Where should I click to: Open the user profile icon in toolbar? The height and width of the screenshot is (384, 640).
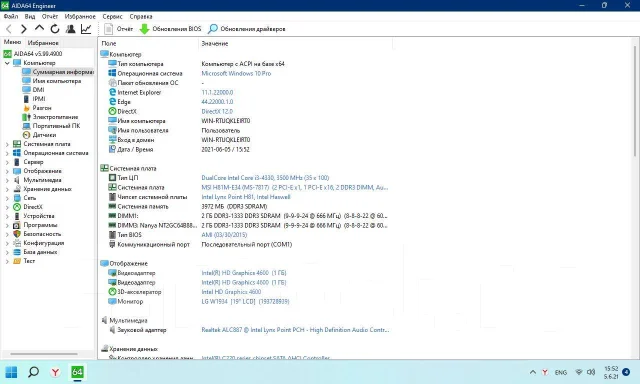(x=70, y=29)
